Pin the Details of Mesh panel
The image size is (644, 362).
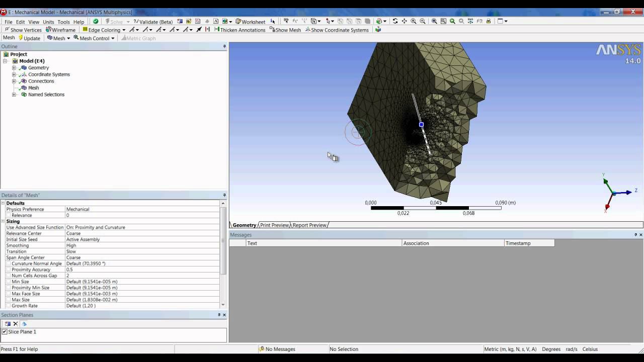click(224, 195)
